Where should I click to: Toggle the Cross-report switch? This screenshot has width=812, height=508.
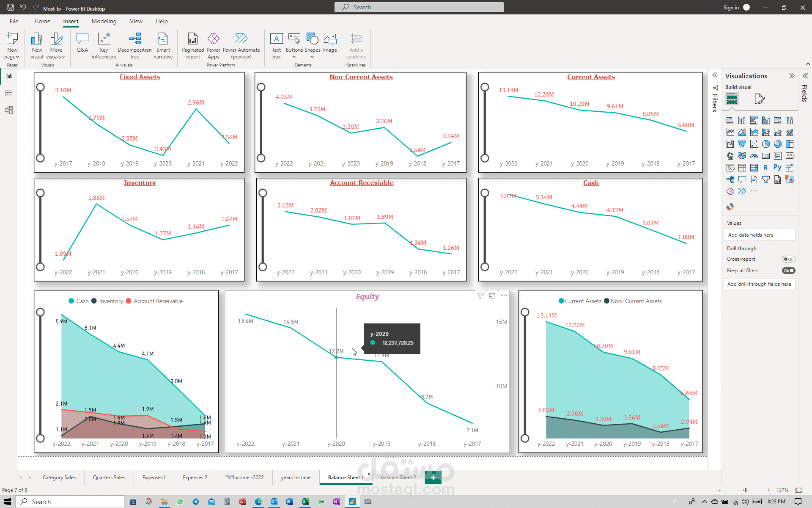[x=788, y=259]
